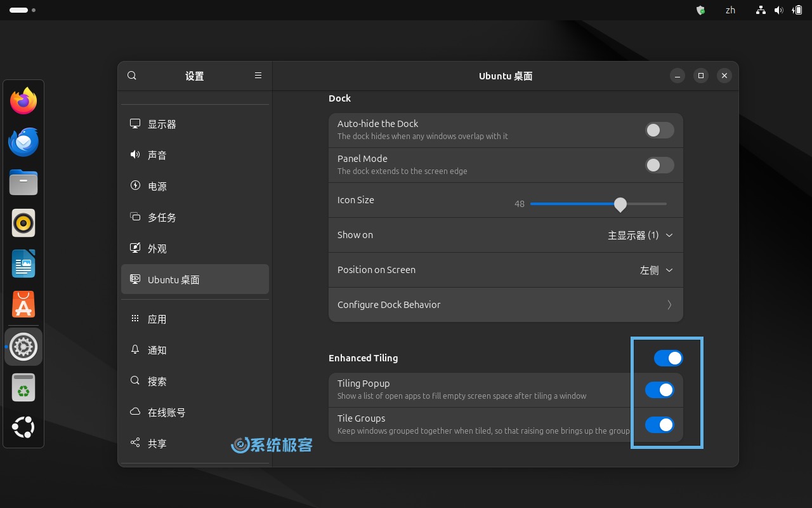Click the Settings gear in dock
812x508 pixels.
pos(23,347)
